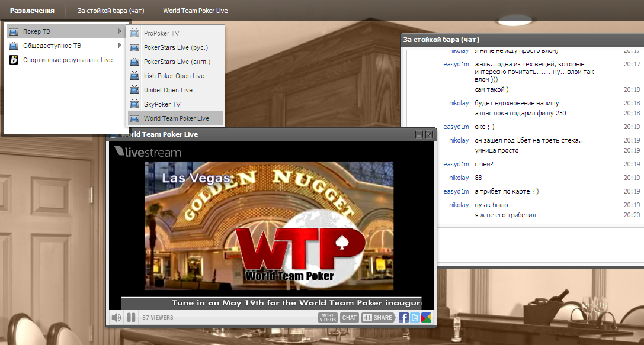Open the livestream Chat button
The height and width of the screenshot is (345, 644).
click(x=350, y=318)
